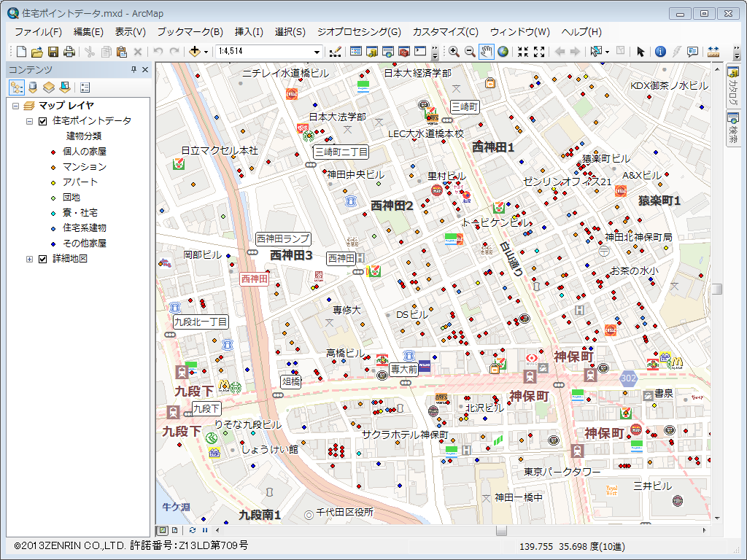Open Table of Contents options
The height and width of the screenshot is (560, 747).
click(x=85, y=87)
